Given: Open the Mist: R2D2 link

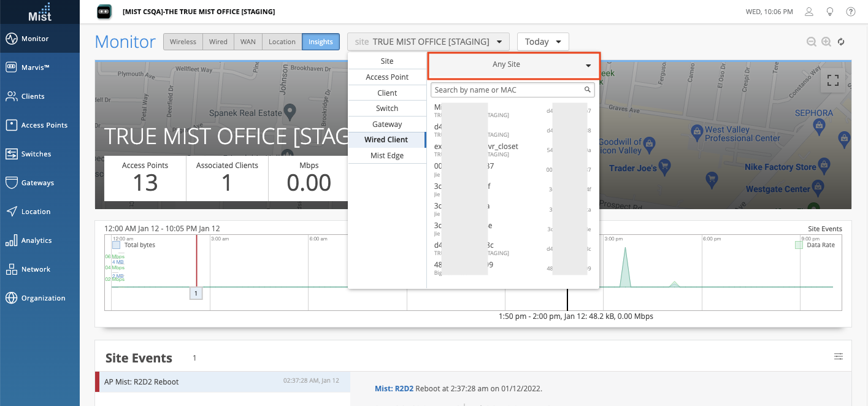Looking at the screenshot, I should 394,389.
